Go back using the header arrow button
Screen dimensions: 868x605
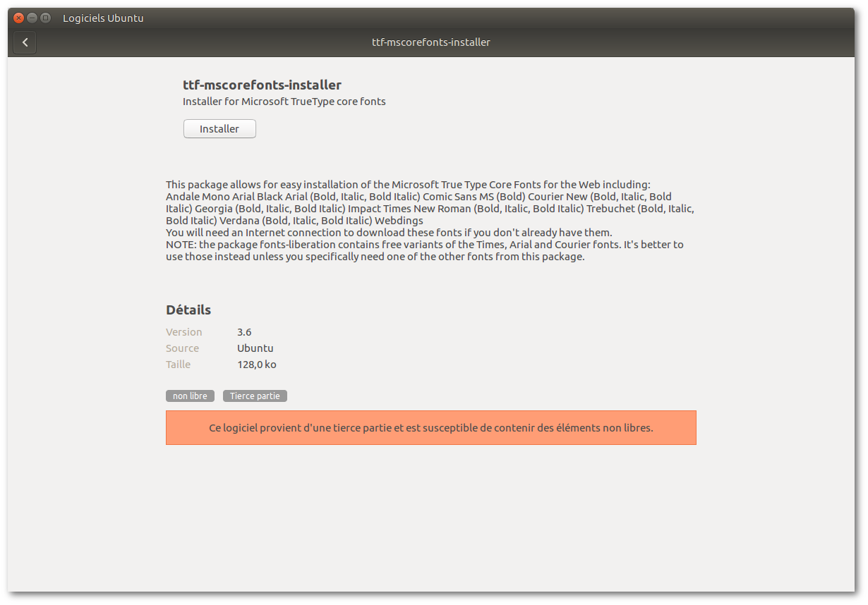25,42
